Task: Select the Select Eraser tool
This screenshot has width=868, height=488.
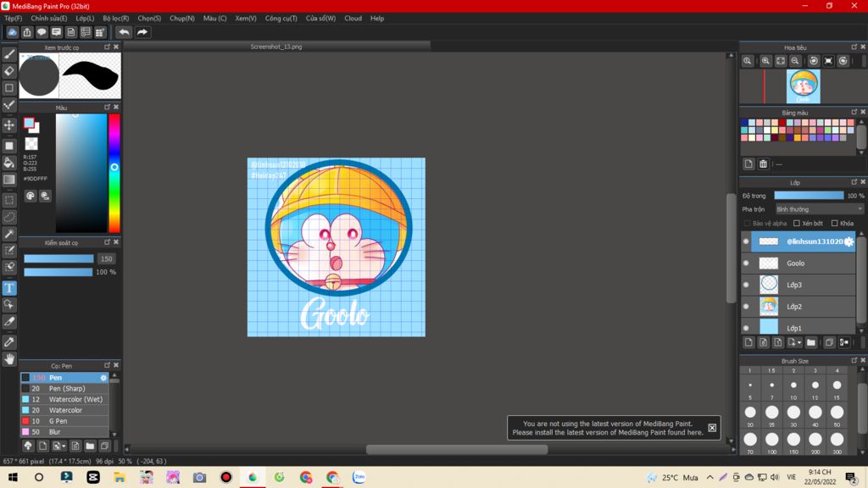Action: (x=9, y=267)
